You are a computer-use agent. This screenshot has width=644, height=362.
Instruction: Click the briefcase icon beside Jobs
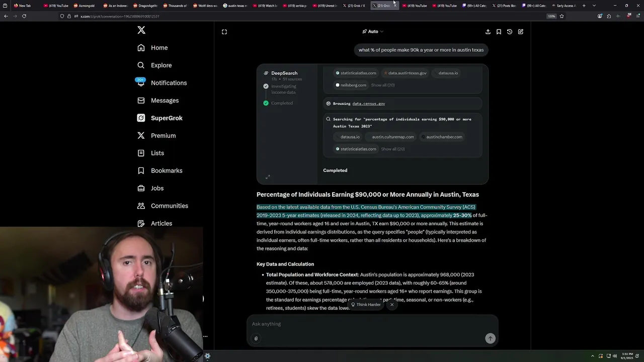(x=141, y=188)
